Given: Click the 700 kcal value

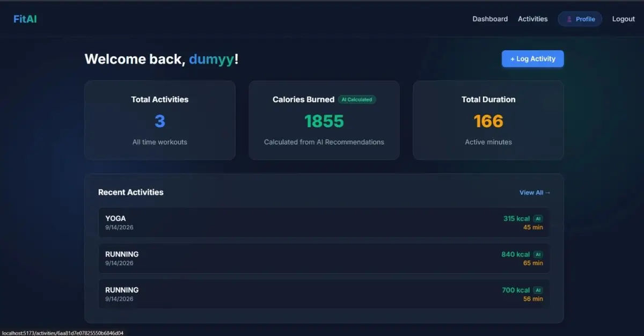Looking at the screenshot, I should 516,290.
